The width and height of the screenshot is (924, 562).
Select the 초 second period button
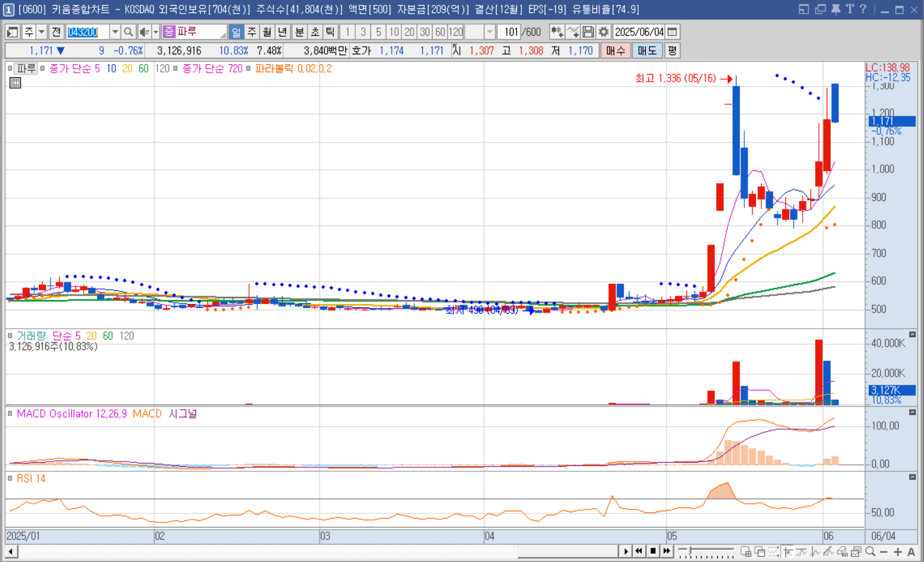click(315, 32)
